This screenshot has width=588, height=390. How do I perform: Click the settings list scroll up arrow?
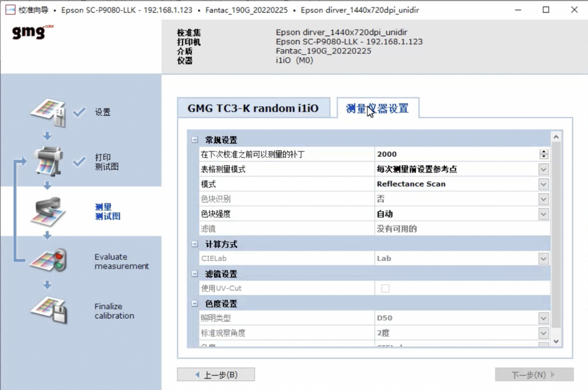556,137
